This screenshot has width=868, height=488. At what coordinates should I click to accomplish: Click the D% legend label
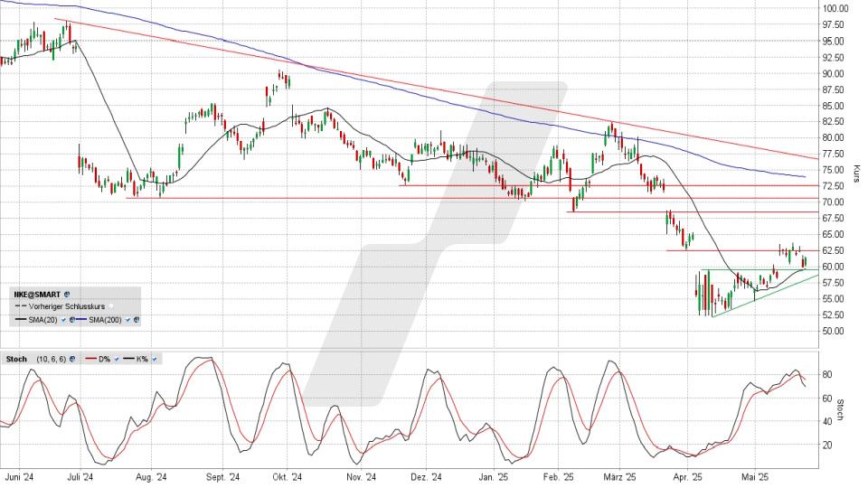pos(105,359)
